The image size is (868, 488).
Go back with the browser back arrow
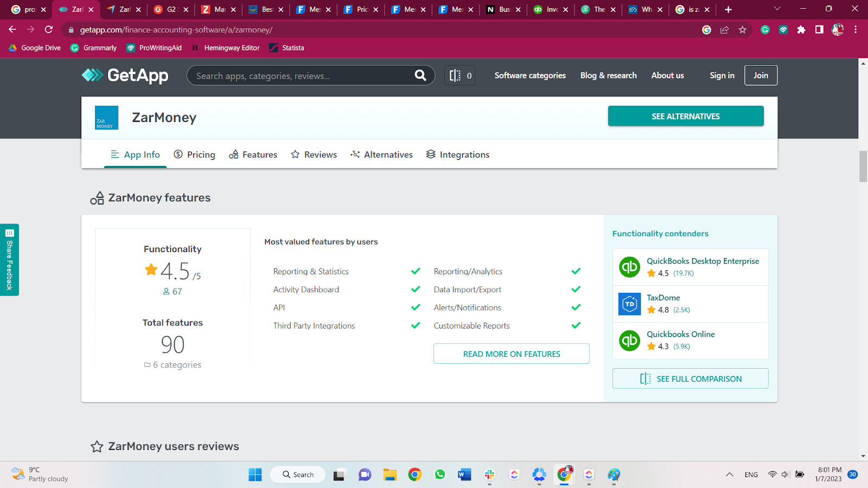pos(12,29)
